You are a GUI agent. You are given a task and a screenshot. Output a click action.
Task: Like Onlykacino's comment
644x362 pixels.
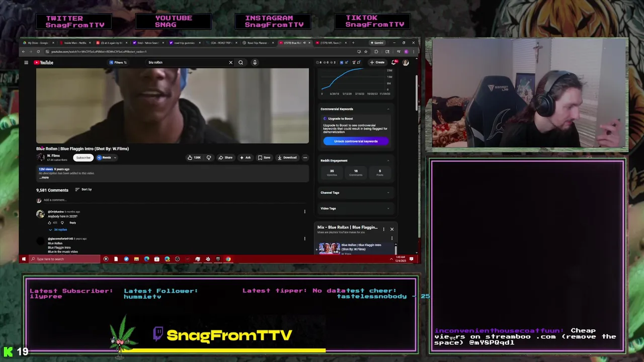click(x=50, y=223)
